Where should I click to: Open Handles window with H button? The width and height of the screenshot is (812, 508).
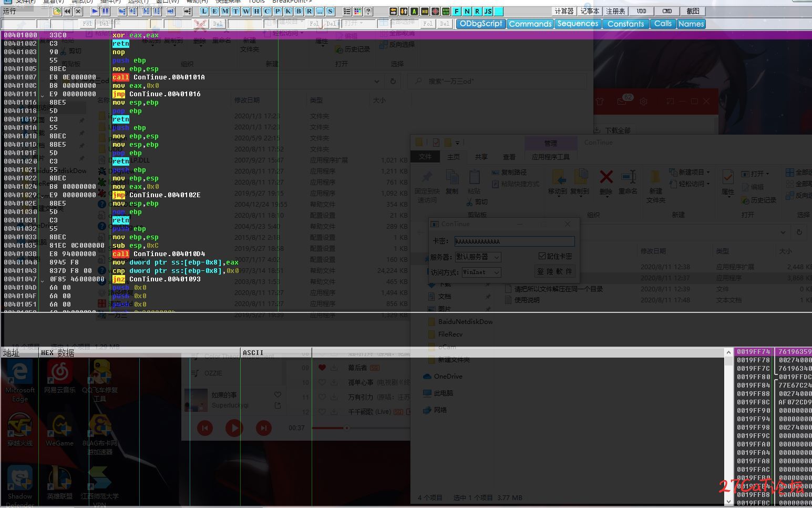257,11
